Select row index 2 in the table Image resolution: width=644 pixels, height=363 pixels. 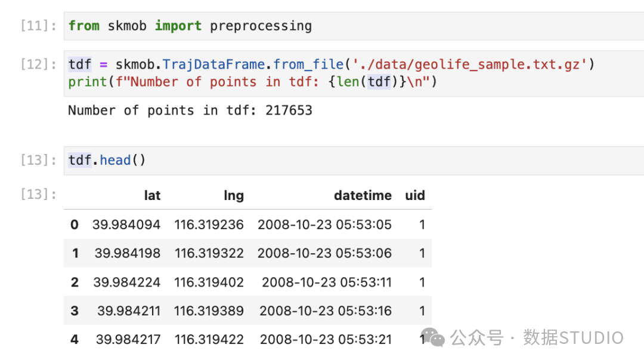(x=75, y=282)
